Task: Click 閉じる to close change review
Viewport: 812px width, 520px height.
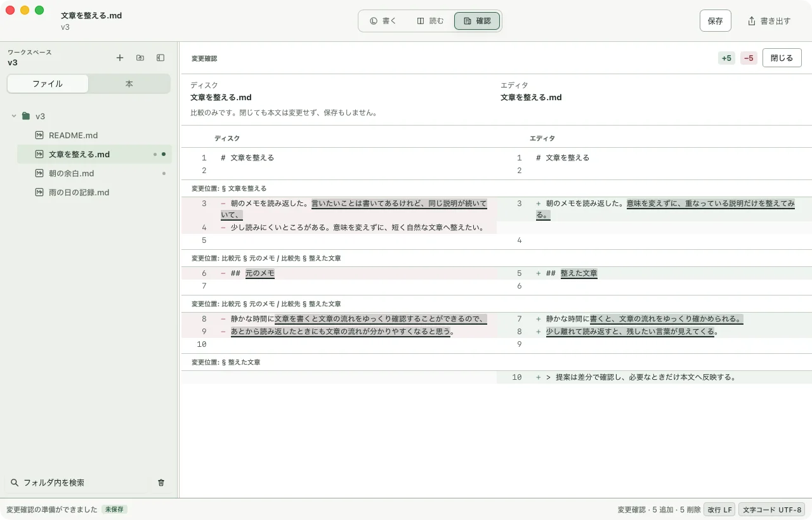Action: pos(782,58)
